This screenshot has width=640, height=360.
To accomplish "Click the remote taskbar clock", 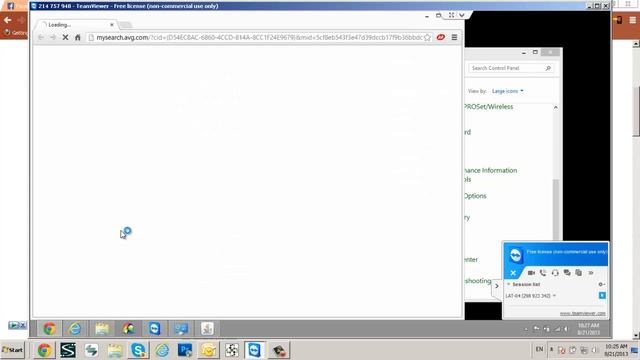I will (x=589, y=329).
